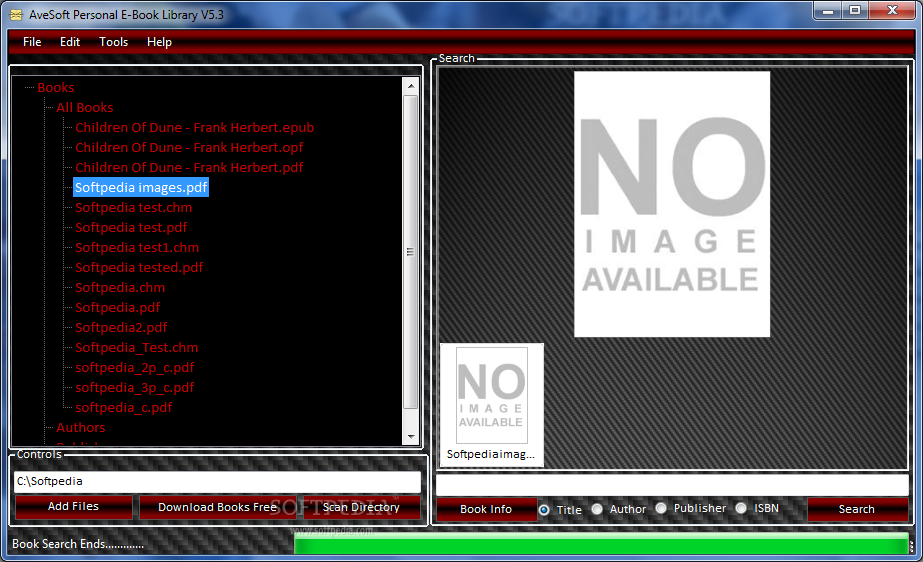Select Children Of Dune - Frank Herbert.pdf
The width and height of the screenshot is (923, 562).
click(189, 168)
